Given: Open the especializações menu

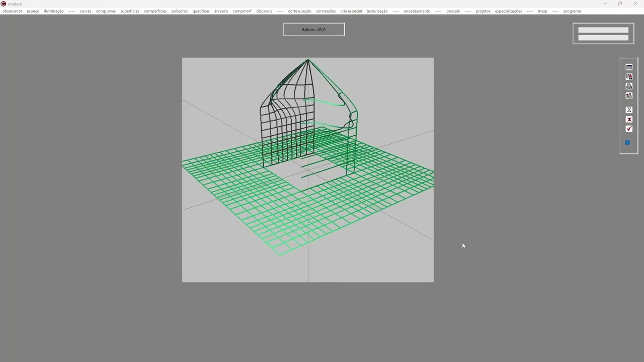Looking at the screenshot, I should coord(508,11).
